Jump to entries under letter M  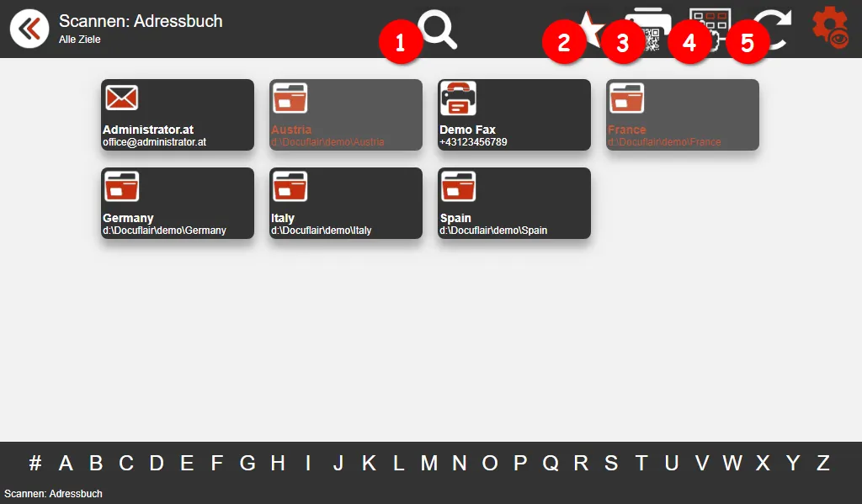(x=429, y=463)
